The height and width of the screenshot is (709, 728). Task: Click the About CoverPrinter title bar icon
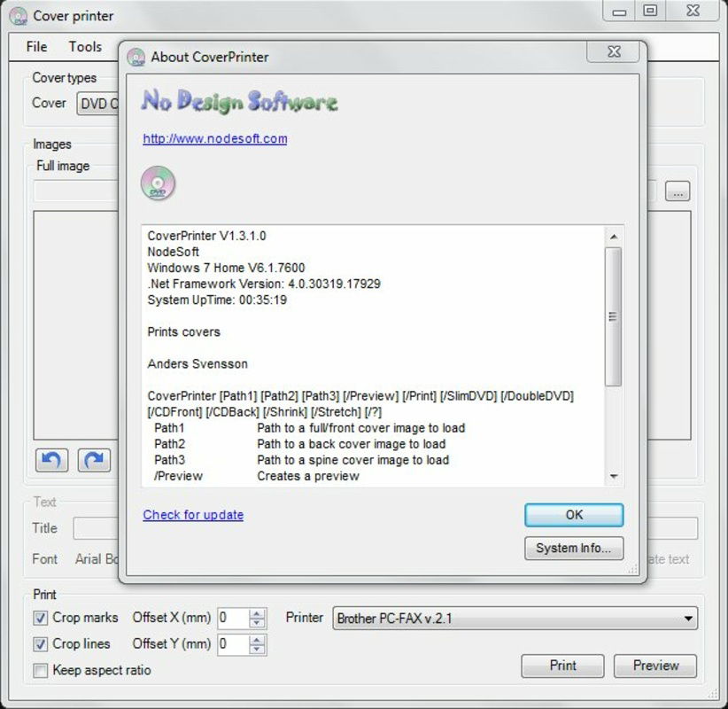[x=136, y=57]
